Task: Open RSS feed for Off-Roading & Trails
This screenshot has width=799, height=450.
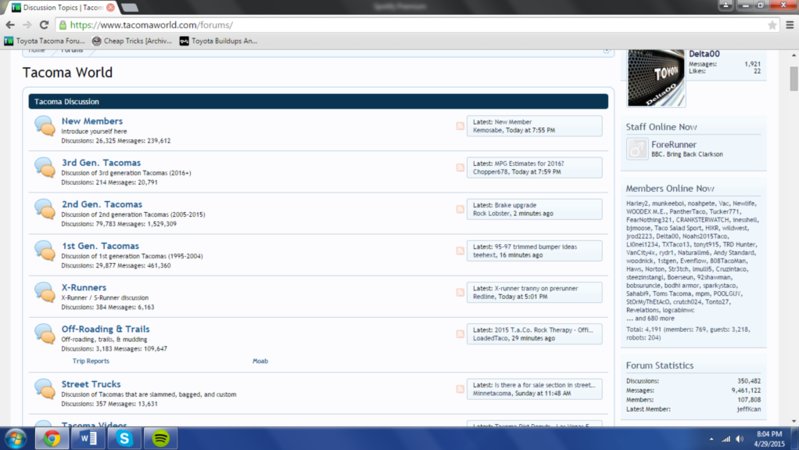Action: tap(460, 334)
